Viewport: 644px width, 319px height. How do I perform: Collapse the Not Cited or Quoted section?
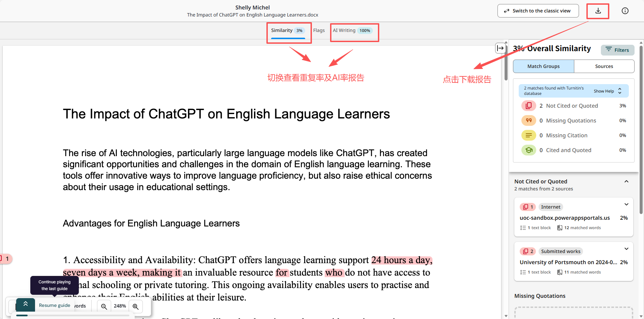tap(626, 181)
